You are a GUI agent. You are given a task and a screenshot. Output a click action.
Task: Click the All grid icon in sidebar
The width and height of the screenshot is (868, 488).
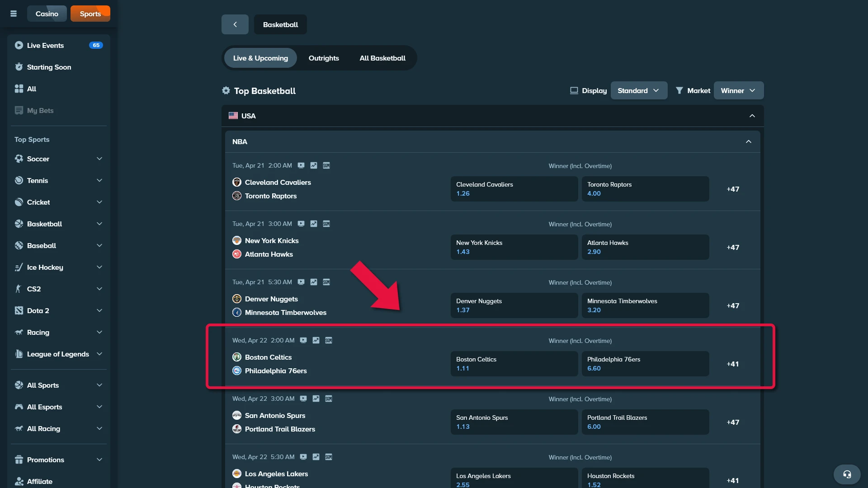pyautogui.click(x=19, y=89)
